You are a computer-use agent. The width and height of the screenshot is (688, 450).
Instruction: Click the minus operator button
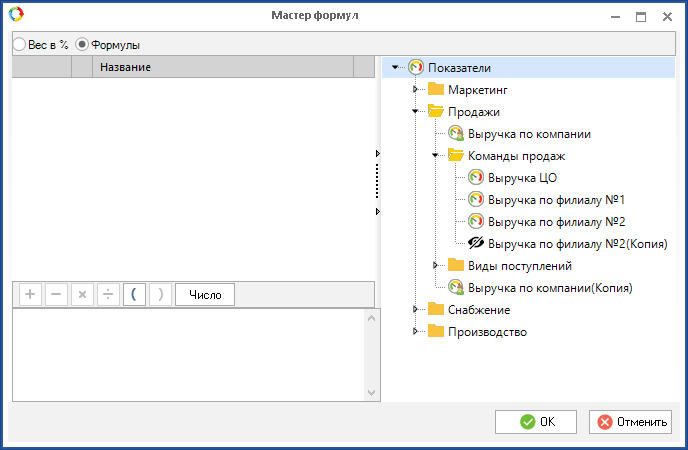coord(56,295)
